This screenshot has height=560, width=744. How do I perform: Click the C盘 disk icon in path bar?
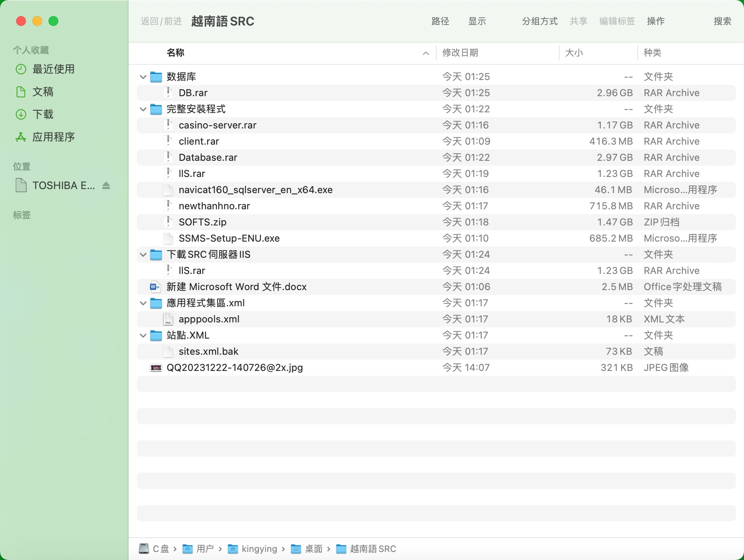(x=144, y=549)
